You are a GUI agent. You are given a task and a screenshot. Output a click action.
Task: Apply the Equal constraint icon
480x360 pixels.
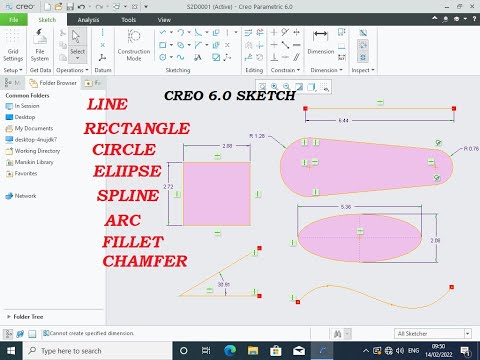pos(296,45)
